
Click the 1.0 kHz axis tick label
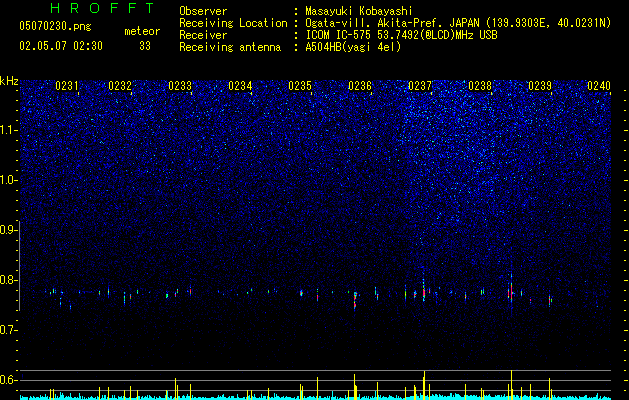7,180
